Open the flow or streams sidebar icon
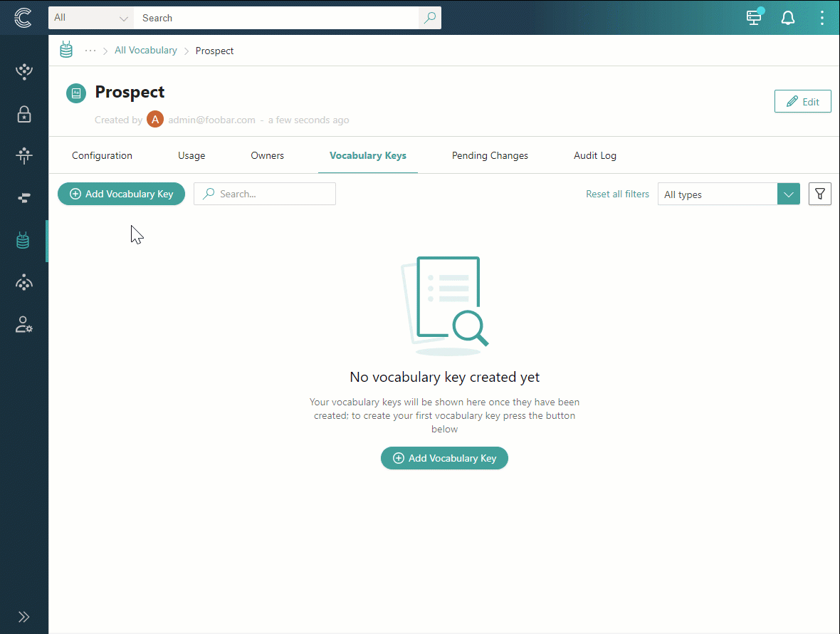 tap(24, 198)
